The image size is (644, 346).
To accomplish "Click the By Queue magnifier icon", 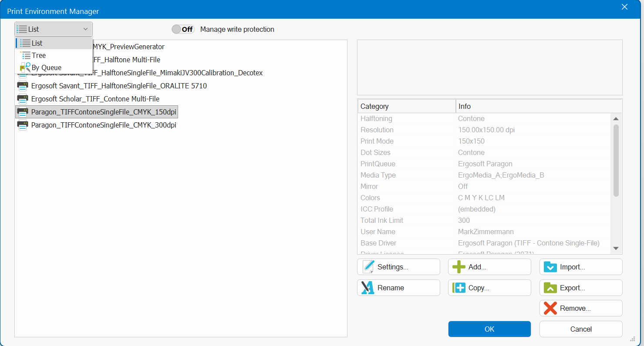I will (25, 67).
